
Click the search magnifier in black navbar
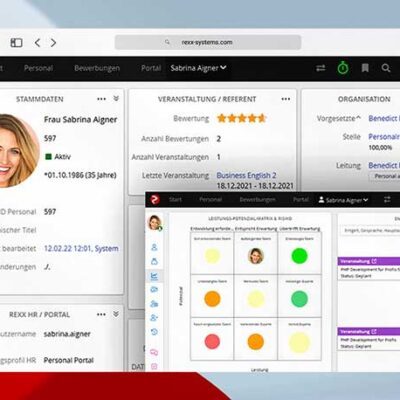pos(386,68)
